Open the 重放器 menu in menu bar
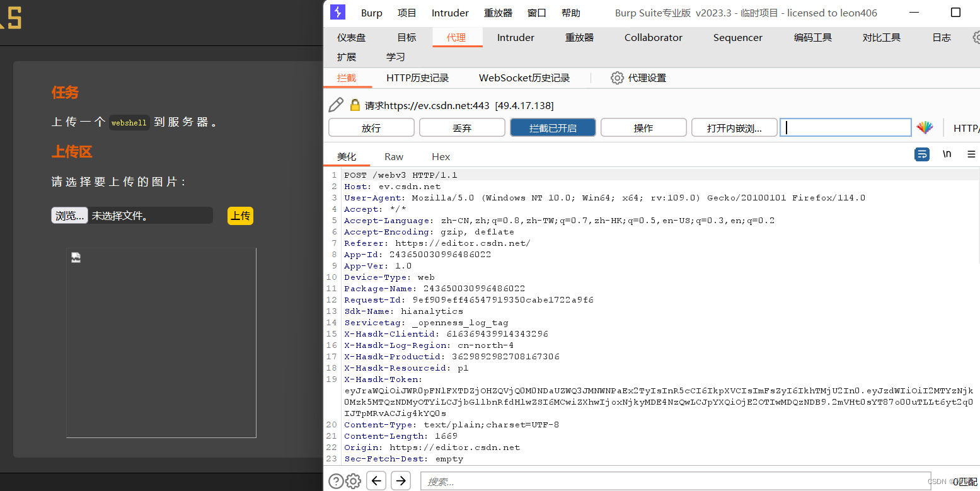 click(x=498, y=13)
